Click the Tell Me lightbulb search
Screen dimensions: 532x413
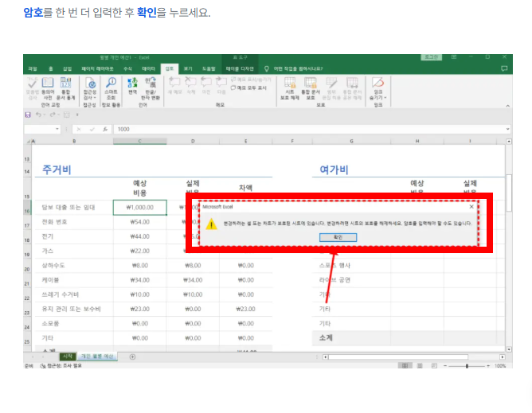(267, 68)
